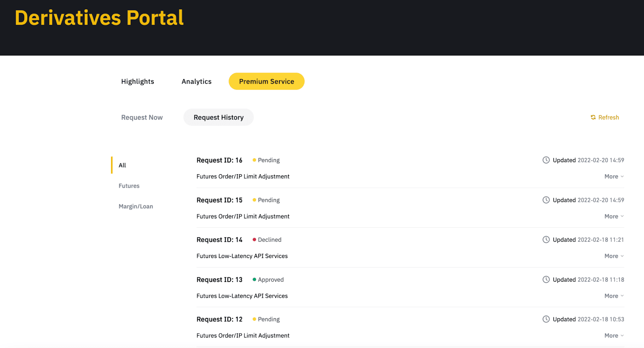Click the clock icon for Request ID: 15
Viewport: 644px width, 348px height.
[x=546, y=200]
